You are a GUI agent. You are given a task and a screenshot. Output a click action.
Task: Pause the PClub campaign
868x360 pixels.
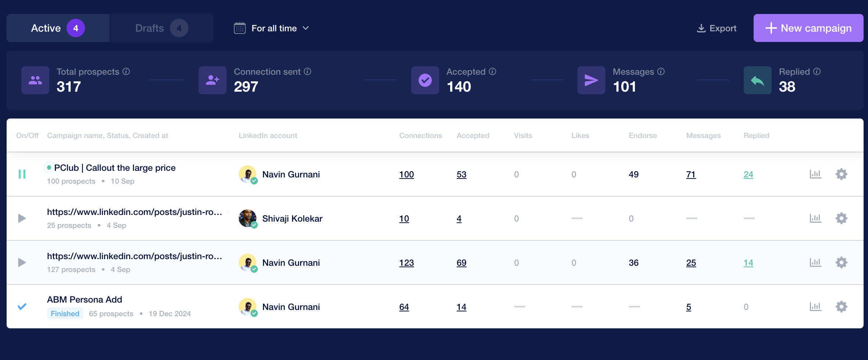[22, 174]
